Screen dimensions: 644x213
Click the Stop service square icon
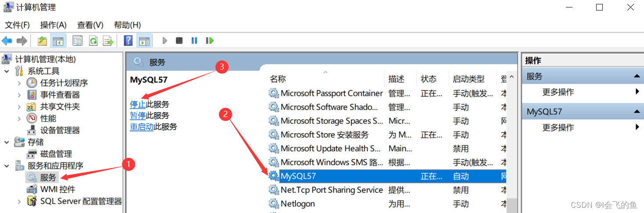[179, 41]
